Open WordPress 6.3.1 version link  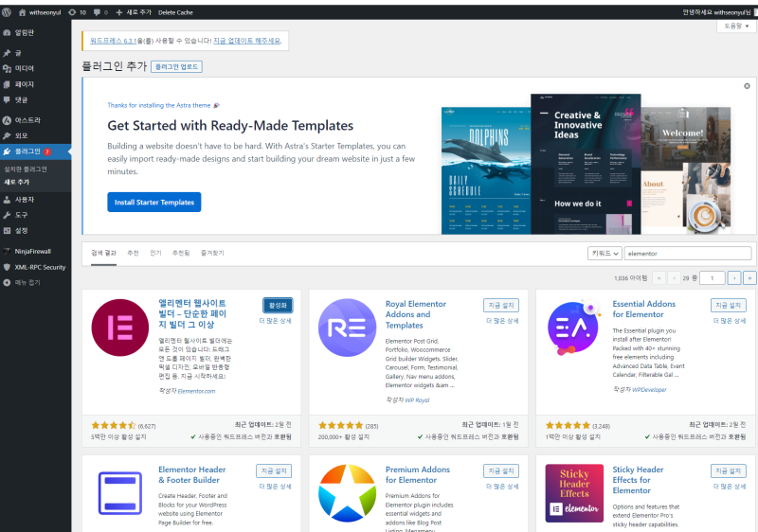113,41
